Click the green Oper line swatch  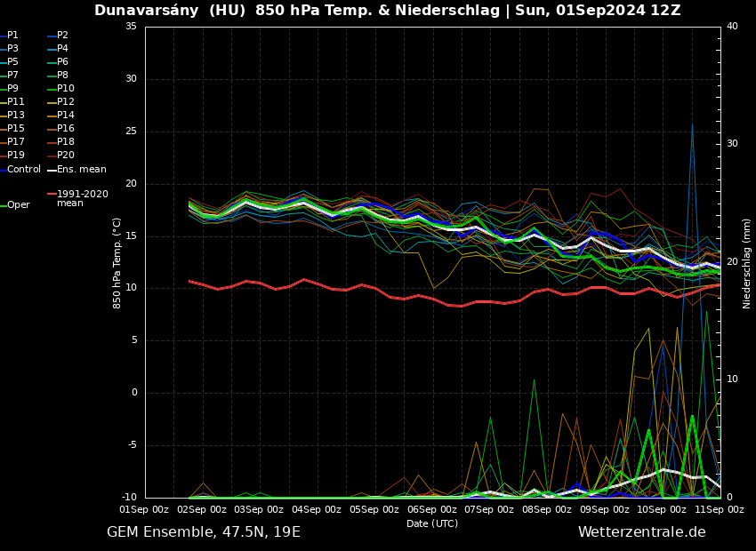[4, 205]
